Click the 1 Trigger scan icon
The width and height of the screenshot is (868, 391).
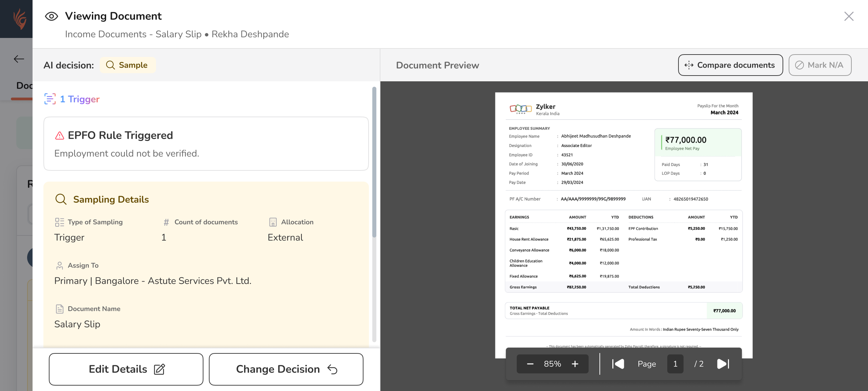50,99
